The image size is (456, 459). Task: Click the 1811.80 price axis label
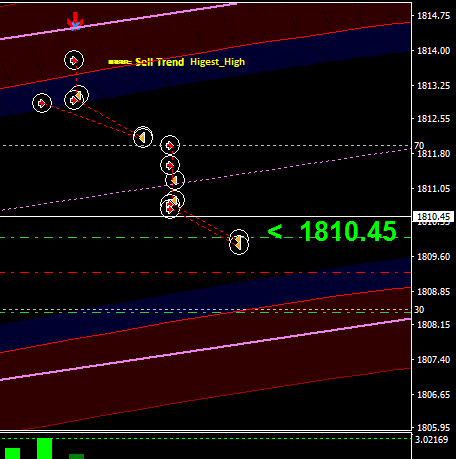pyautogui.click(x=433, y=154)
